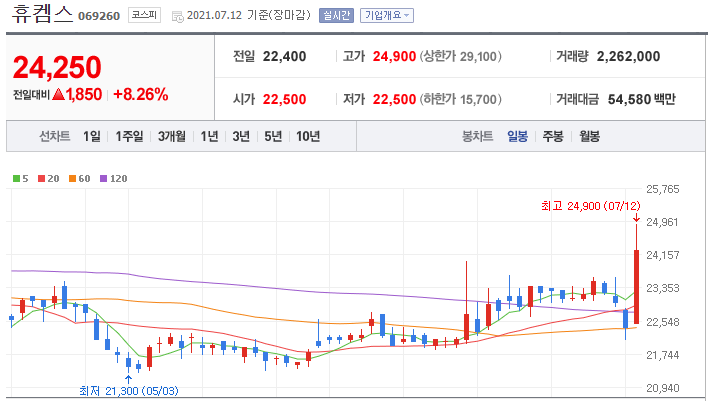Click the current price 24,250

pyautogui.click(x=57, y=67)
